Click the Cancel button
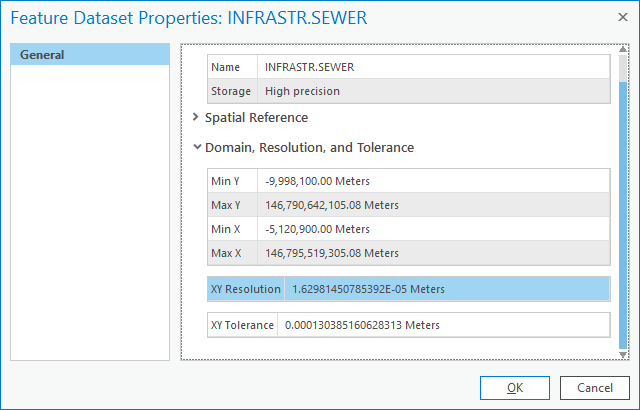The image size is (640, 410). point(594,387)
